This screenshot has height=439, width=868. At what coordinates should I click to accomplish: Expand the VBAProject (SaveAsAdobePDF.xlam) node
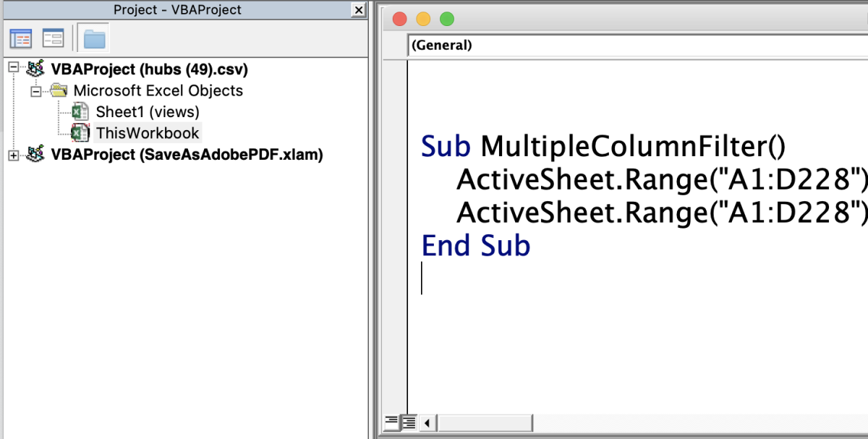pos(13,155)
